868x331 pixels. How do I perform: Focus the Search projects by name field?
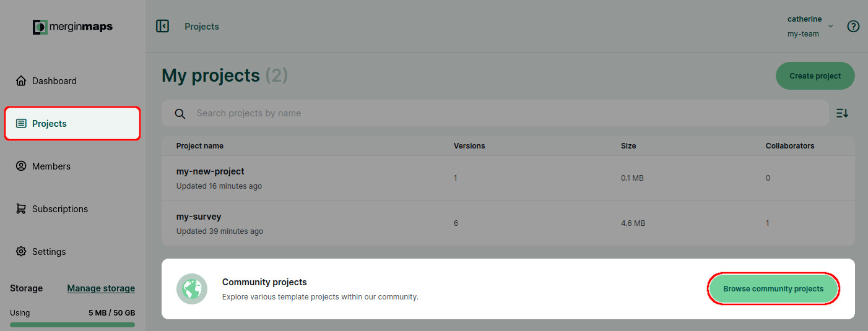pos(495,113)
